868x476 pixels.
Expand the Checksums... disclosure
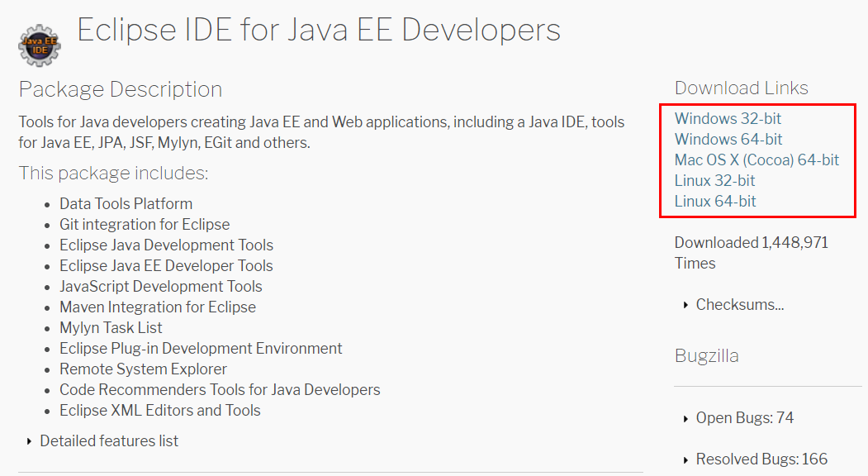(x=733, y=305)
